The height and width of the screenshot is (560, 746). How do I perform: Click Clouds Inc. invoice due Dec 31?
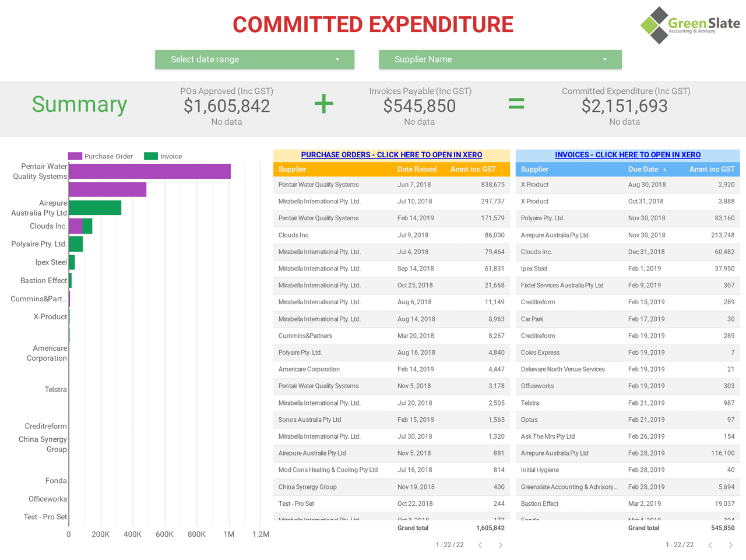coord(628,252)
